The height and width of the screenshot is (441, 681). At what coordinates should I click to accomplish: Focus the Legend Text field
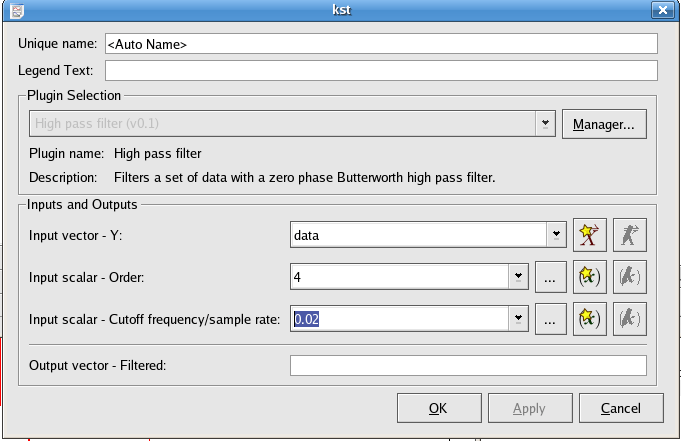381,70
